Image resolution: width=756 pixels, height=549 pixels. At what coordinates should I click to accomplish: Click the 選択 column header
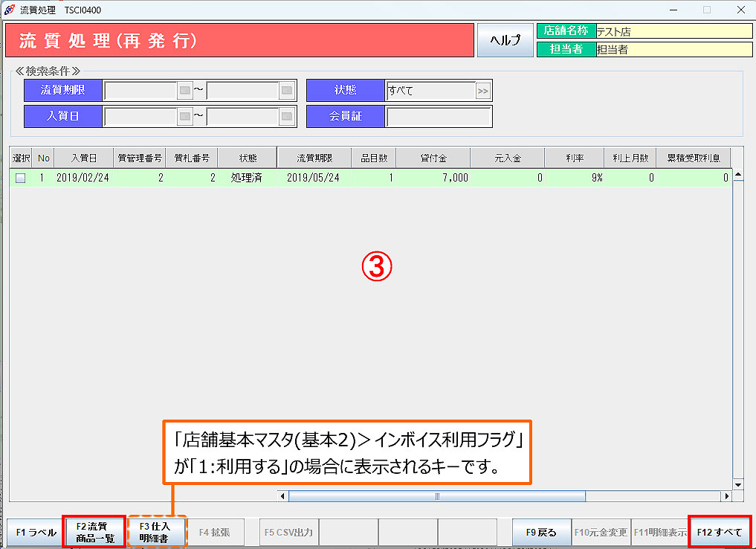pos(22,158)
